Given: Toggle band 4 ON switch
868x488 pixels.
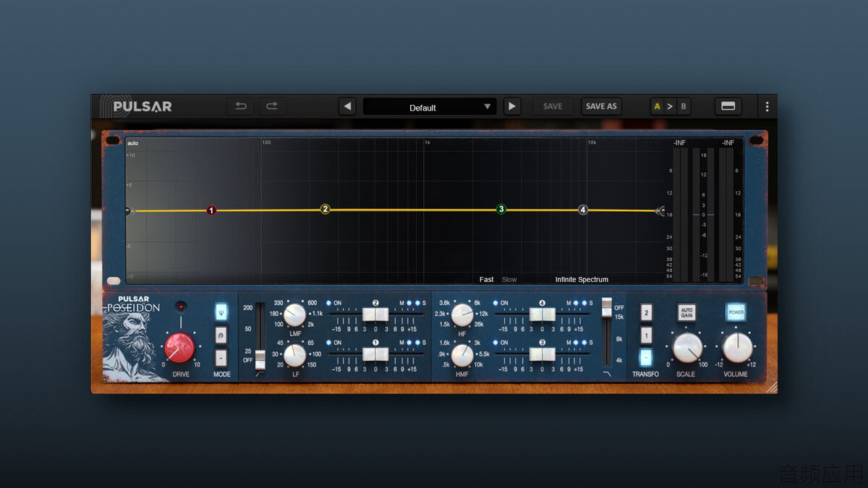Looking at the screenshot, I should pos(495,303).
